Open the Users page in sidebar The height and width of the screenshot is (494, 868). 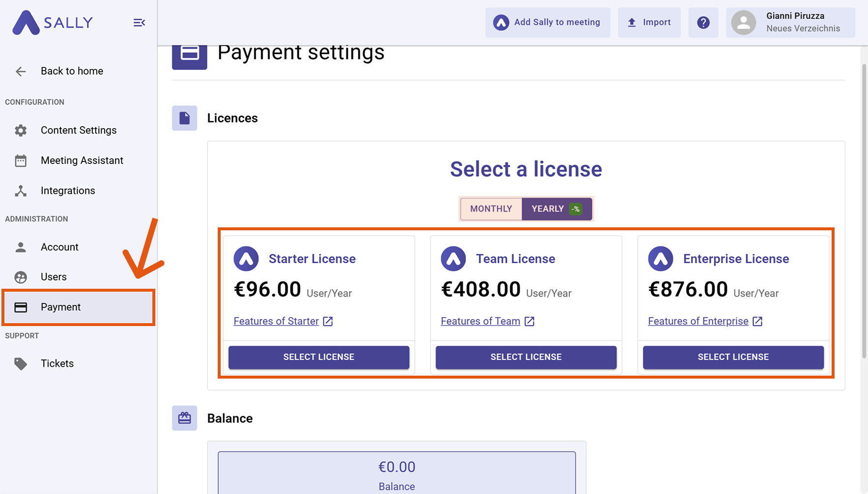[54, 277]
